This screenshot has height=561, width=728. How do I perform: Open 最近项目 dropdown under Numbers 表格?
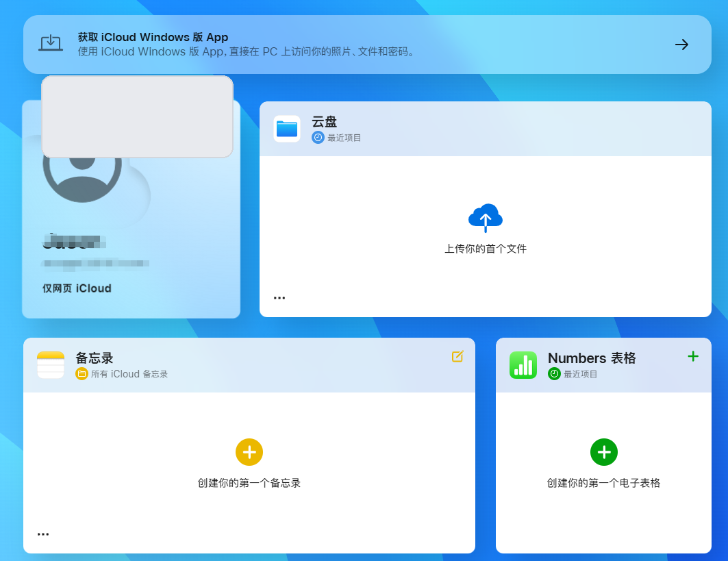tap(580, 374)
